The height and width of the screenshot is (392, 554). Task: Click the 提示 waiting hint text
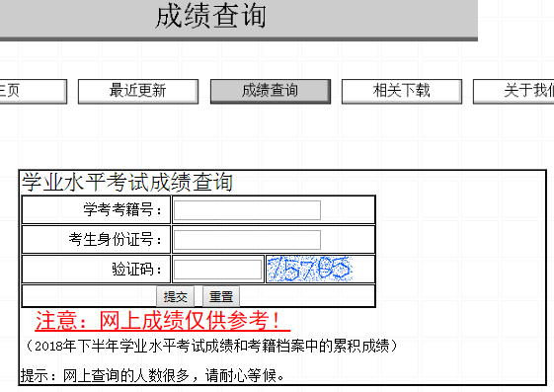pyautogui.click(x=153, y=375)
